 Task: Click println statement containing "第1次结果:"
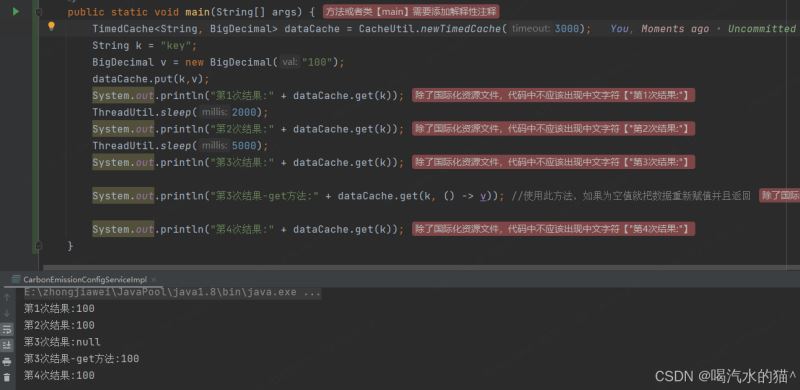248,95
